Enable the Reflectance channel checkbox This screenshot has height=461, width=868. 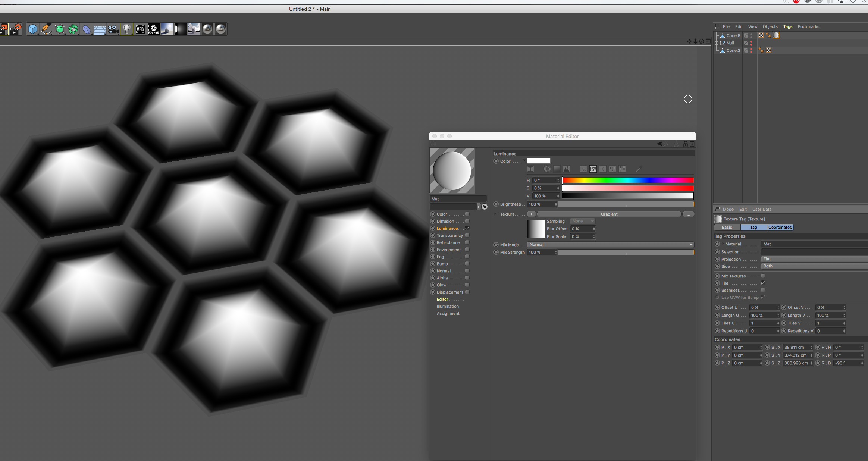point(467,242)
